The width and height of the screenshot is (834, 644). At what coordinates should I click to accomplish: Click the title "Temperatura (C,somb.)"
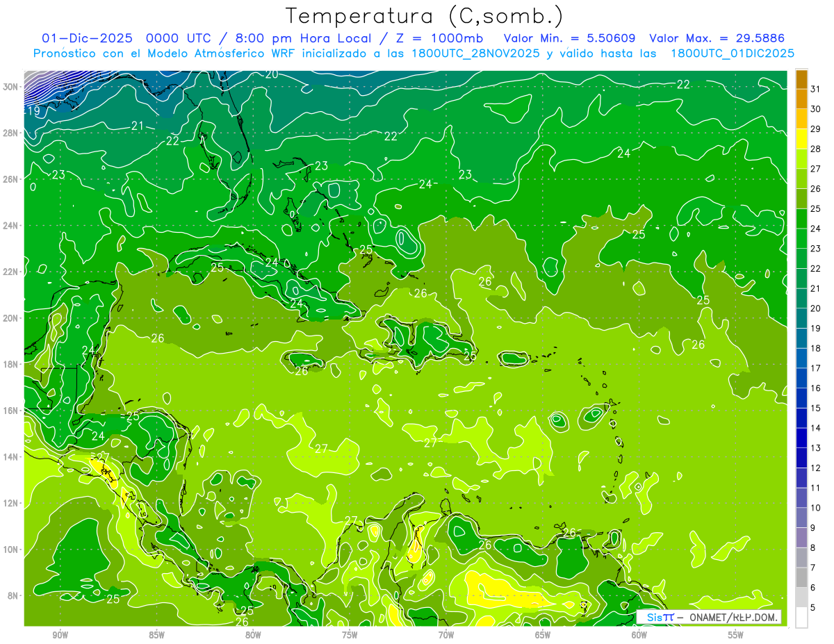[x=425, y=16]
